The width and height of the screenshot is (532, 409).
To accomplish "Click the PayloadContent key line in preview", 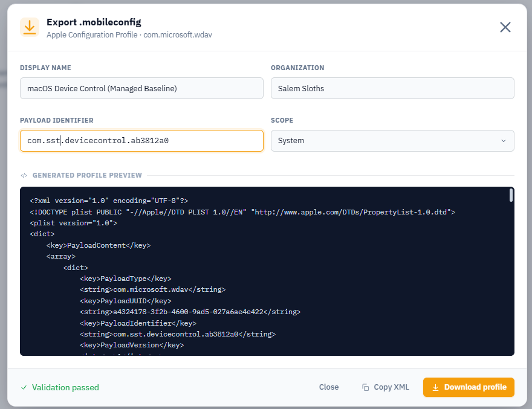I will click(x=99, y=245).
